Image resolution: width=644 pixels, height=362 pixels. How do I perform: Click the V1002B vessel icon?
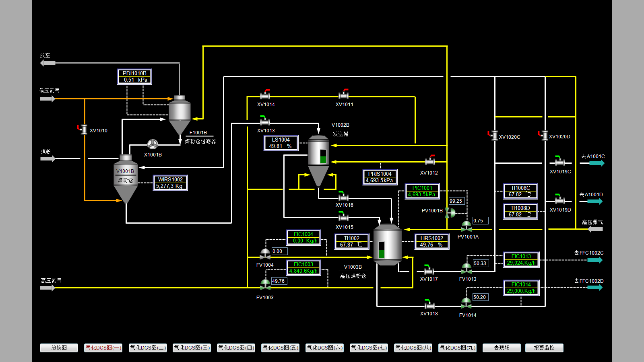(318, 160)
